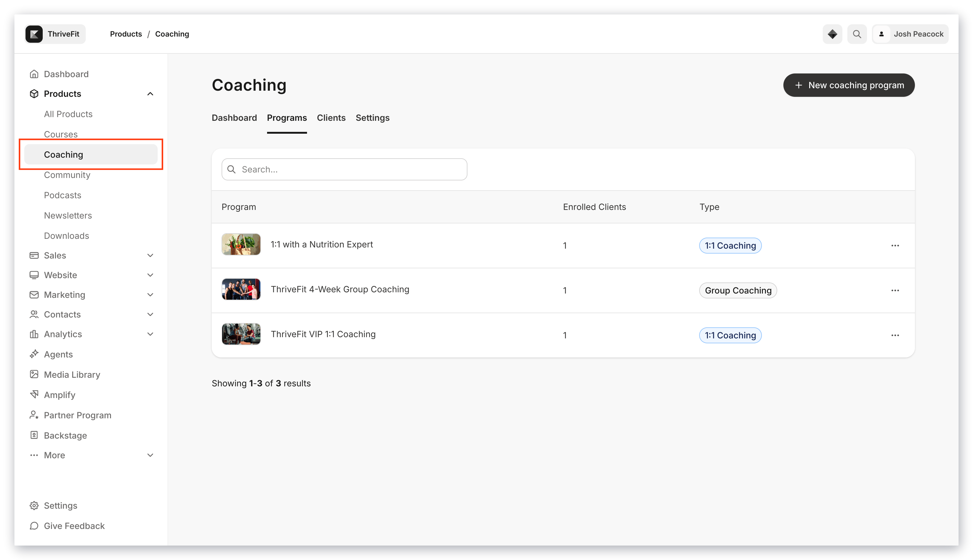Click the plus icon on New coaching program
This screenshot has height=560, width=973.
click(798, 85)
